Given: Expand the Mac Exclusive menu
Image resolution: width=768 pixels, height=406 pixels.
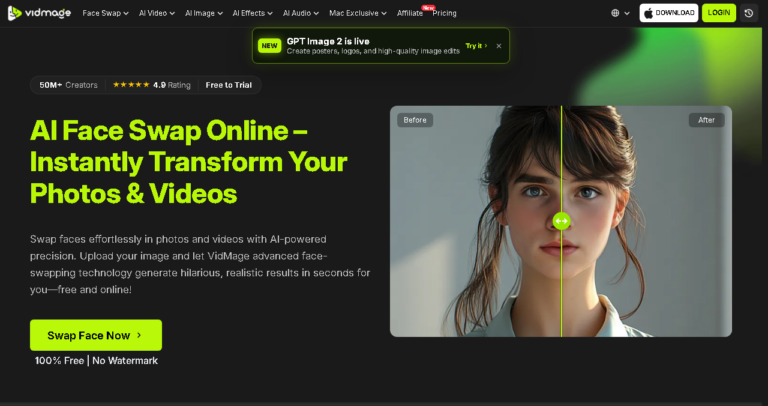Looking at the screenshot, I should click(358, 13).
